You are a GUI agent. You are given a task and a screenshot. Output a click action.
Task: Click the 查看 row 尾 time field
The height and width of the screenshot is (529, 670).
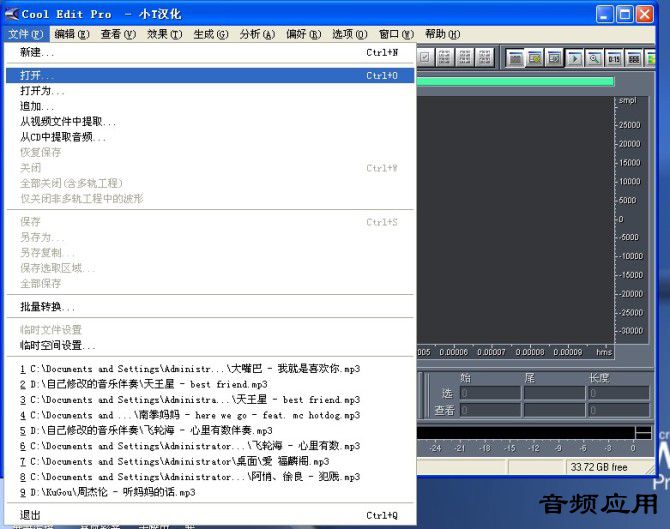[x=554, y=410]
